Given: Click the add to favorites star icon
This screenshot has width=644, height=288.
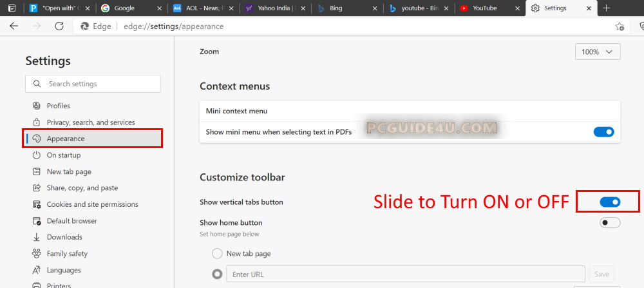Looking at the screenshot, I should 620,26.
